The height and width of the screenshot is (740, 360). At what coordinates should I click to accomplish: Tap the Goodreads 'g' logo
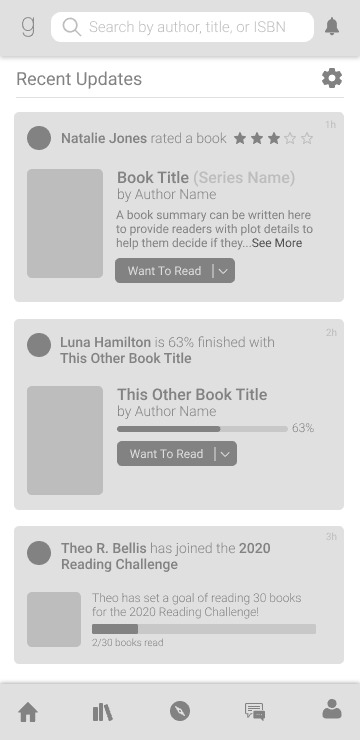point(28,27)
